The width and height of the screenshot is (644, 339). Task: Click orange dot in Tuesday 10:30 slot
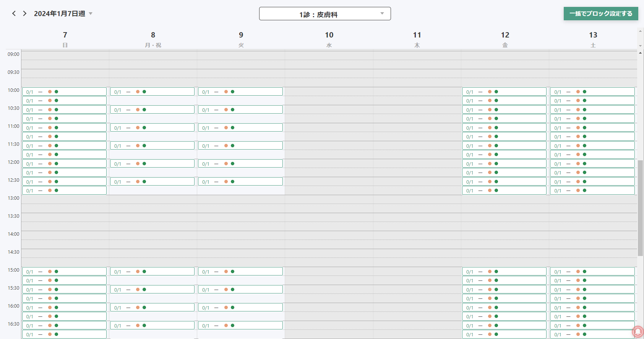226,109
